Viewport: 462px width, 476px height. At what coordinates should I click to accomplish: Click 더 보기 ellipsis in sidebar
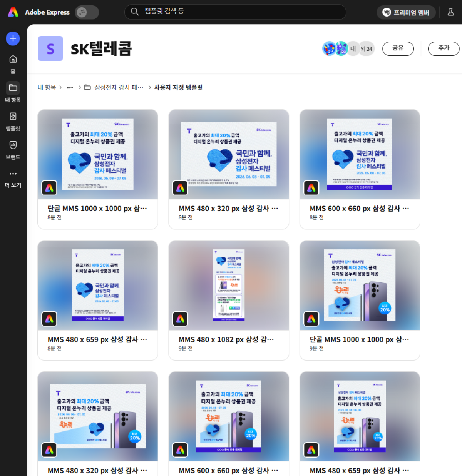click(x=13, y=180)
